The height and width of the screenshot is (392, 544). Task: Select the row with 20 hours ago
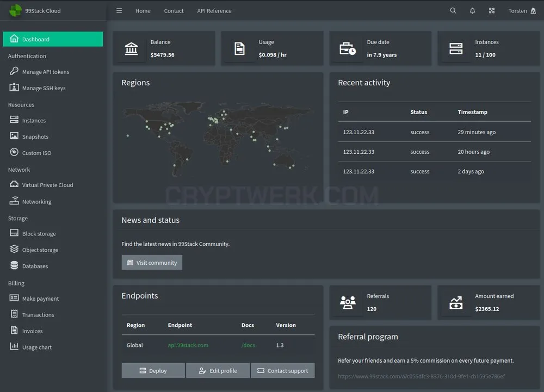coord(434,152)
